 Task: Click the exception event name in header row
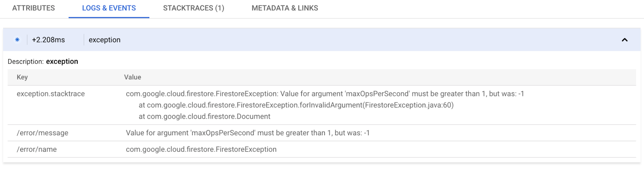click(x=105, y=40)
